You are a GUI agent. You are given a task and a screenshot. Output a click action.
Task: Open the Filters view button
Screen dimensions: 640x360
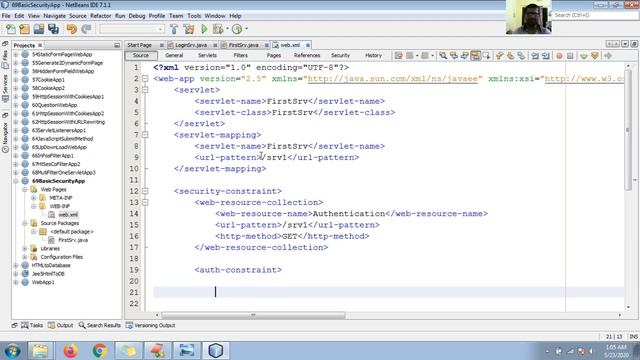pos(240,56)
